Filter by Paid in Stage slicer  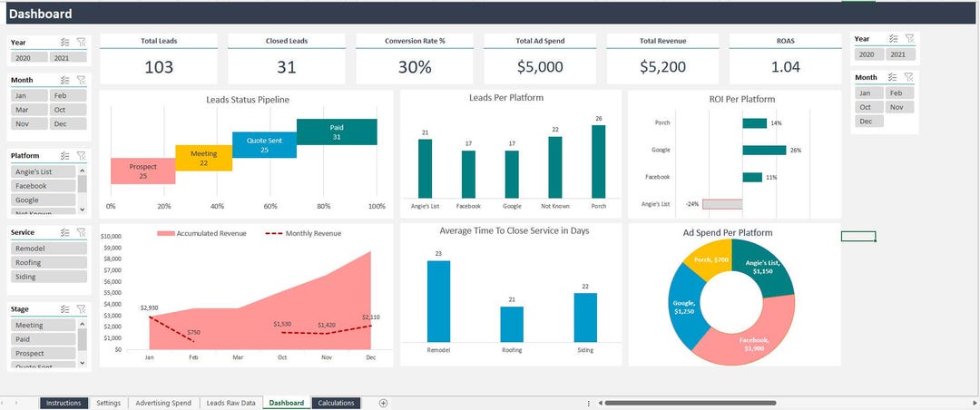click(44, 339)
